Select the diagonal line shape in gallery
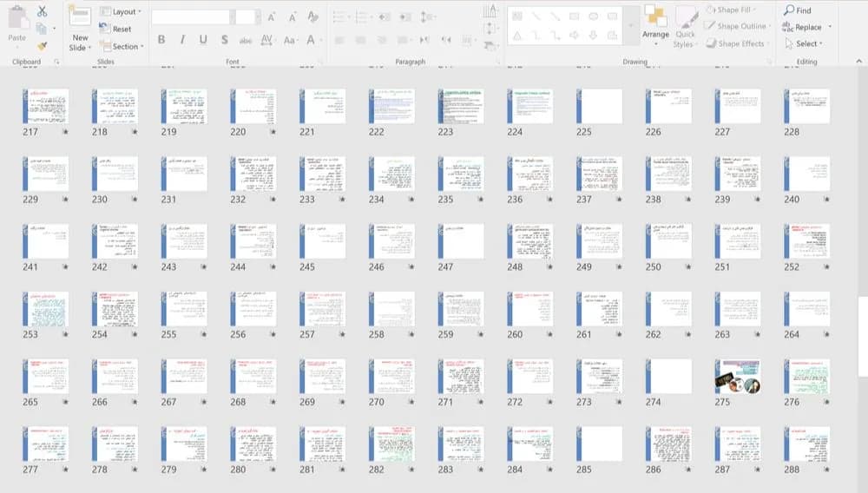 point(536,16)
